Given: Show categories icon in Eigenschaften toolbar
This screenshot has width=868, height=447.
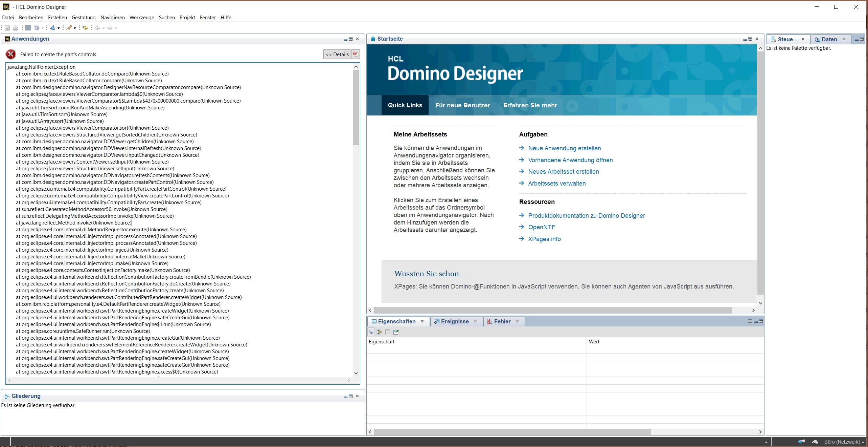Looking at the screenshot, I should 371,332.
